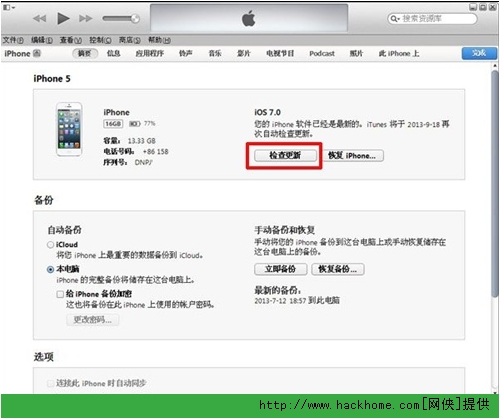Click the battery level icon showing 77%
The width and height of the screenshot is (500, 419).
(135, 124)
